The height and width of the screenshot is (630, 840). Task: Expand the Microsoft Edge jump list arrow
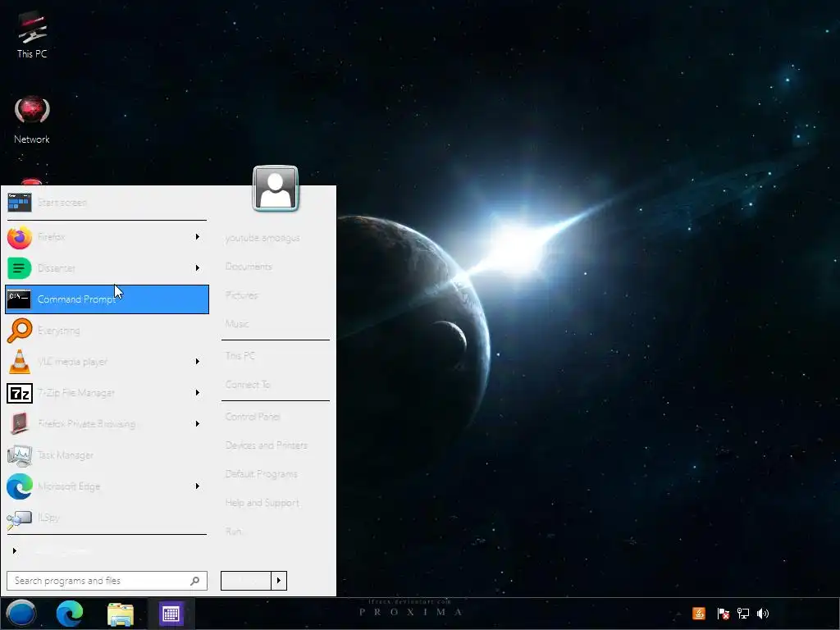[x=197, y=486]
